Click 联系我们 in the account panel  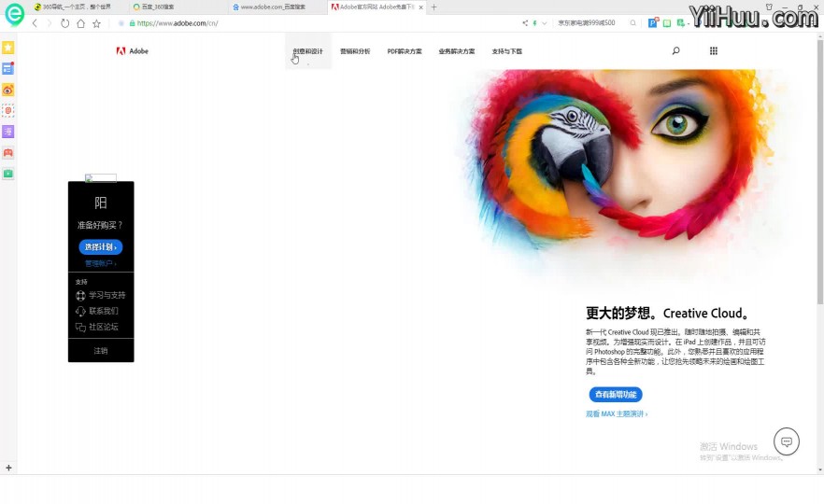pos(97,311)
